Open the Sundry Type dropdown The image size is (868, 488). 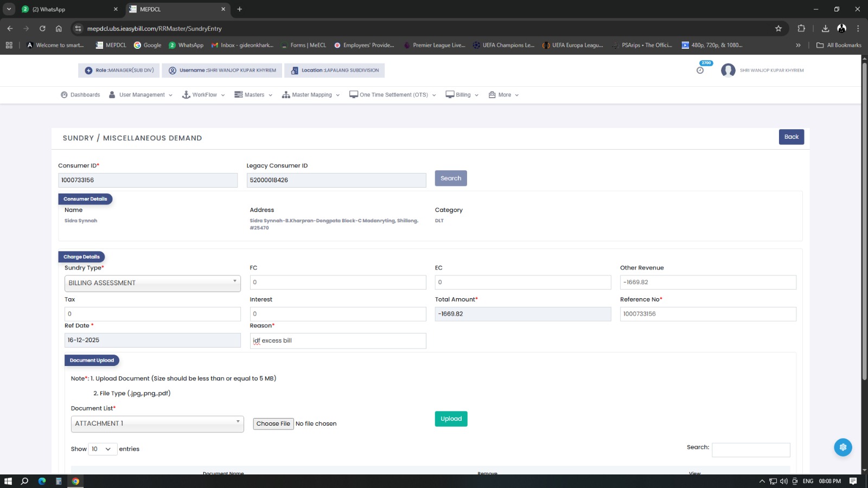[152, 283]
